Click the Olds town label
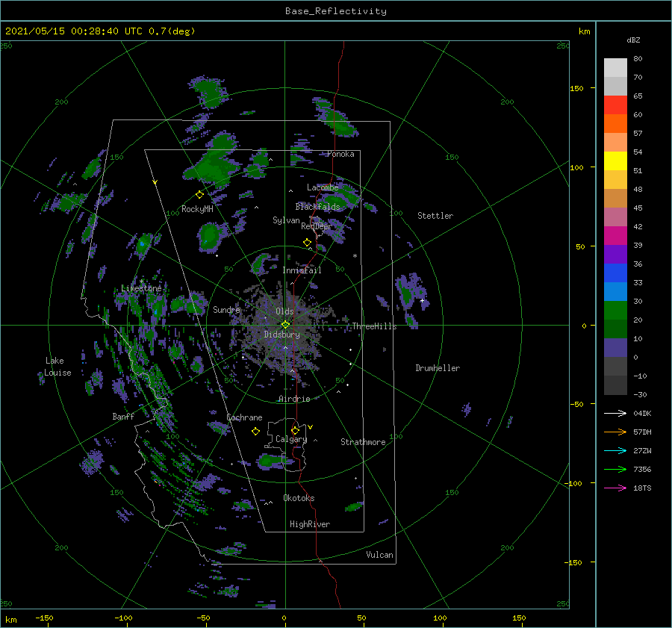This screenshot has width=672, height=628. pos(284,311)
